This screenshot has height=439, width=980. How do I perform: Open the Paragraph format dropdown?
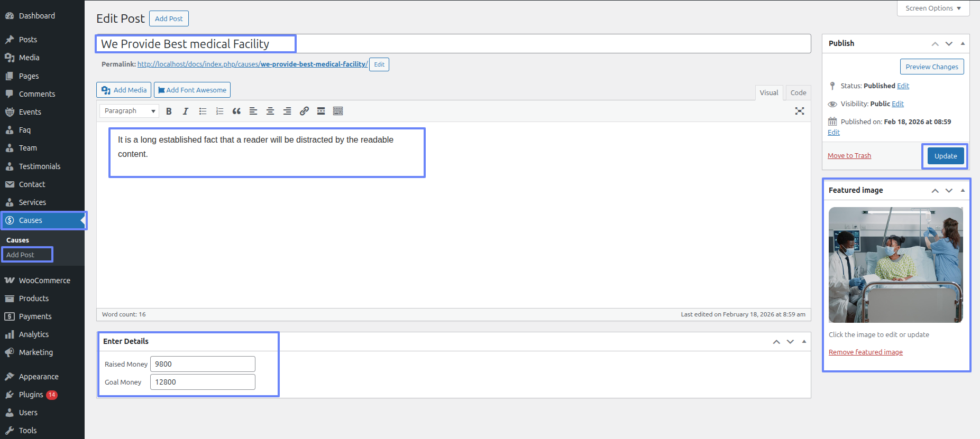tap(129, 111)
